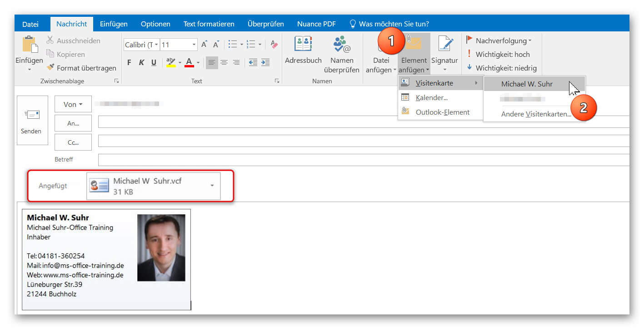Apply yellow text highlight color

pyautogui.click(x=171, y=62)
